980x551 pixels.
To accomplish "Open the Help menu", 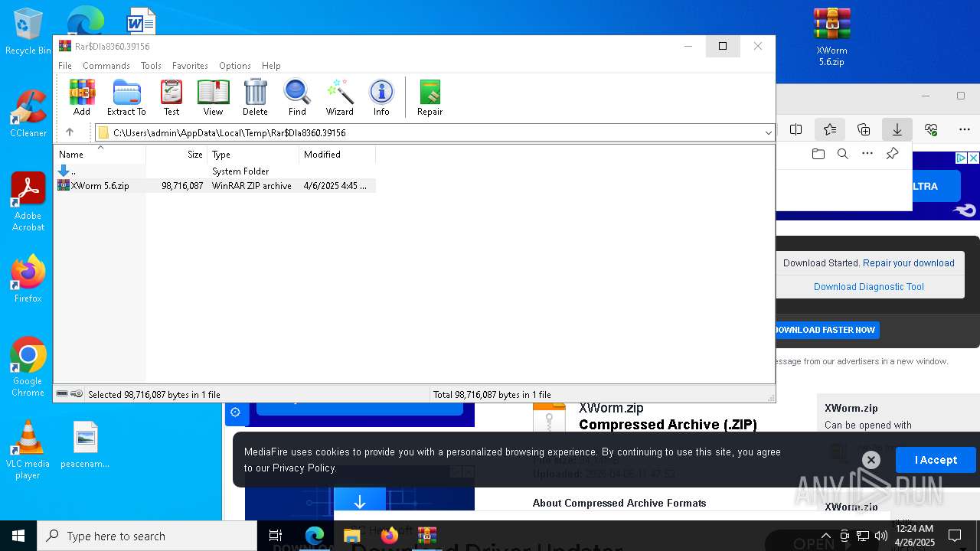I will tap(271, 66).
